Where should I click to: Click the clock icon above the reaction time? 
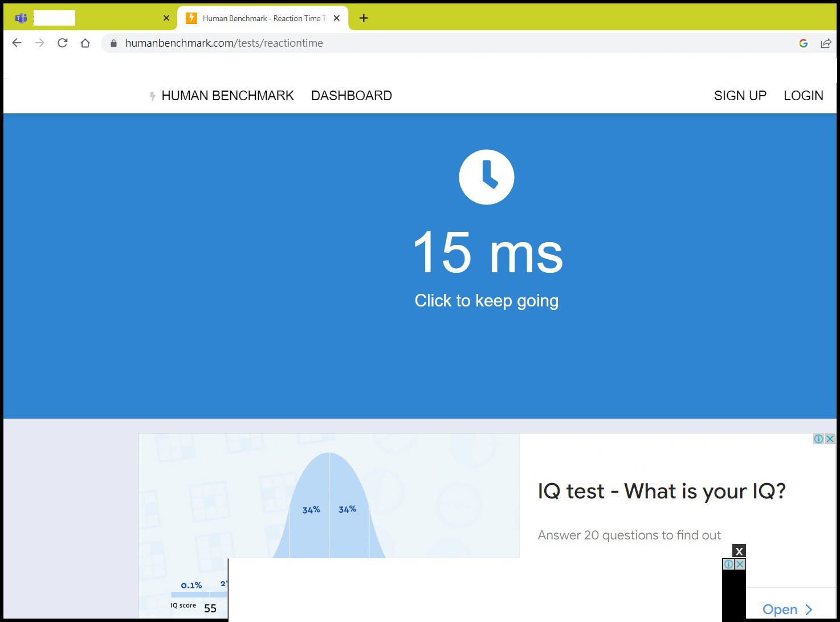click(486, 177)
